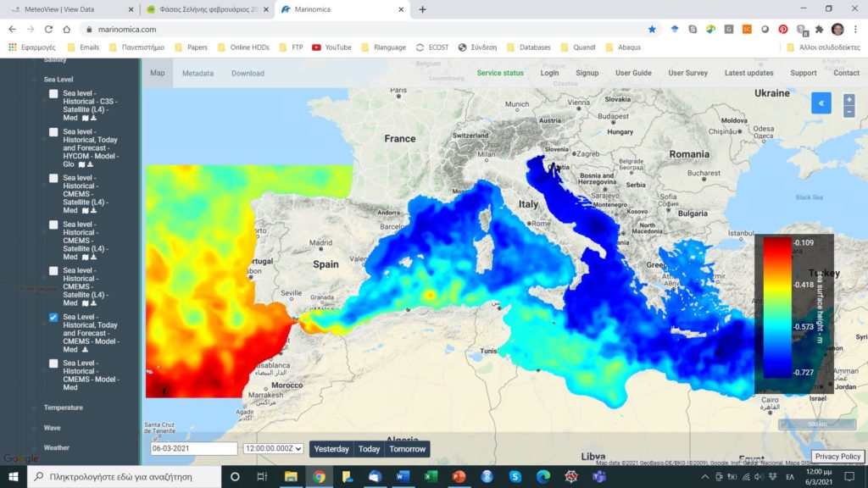This screenshot has height=488, width=868.
Task: Click the blue bookmark star icon
Action: [652, 30]
